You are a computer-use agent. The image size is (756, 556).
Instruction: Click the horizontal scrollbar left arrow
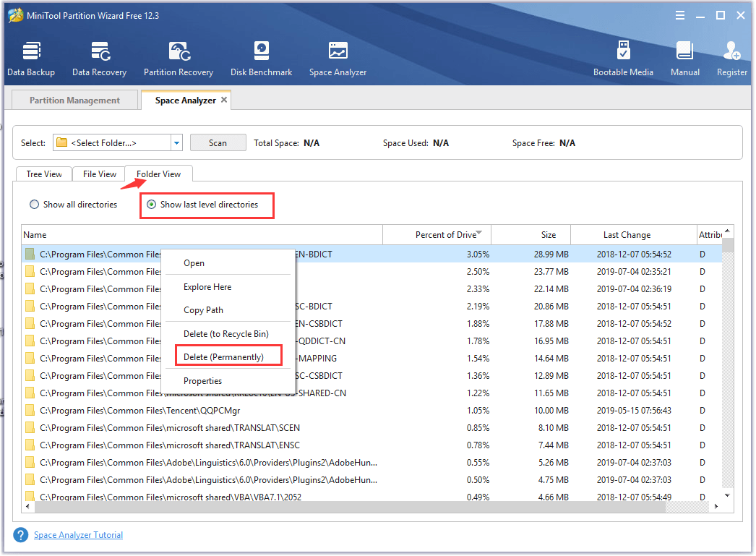click(27, 506)
